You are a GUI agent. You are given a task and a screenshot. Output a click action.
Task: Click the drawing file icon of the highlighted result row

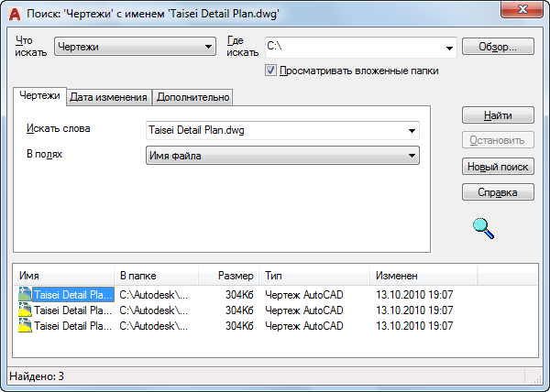pyautogui.click(x=25, y=294)
